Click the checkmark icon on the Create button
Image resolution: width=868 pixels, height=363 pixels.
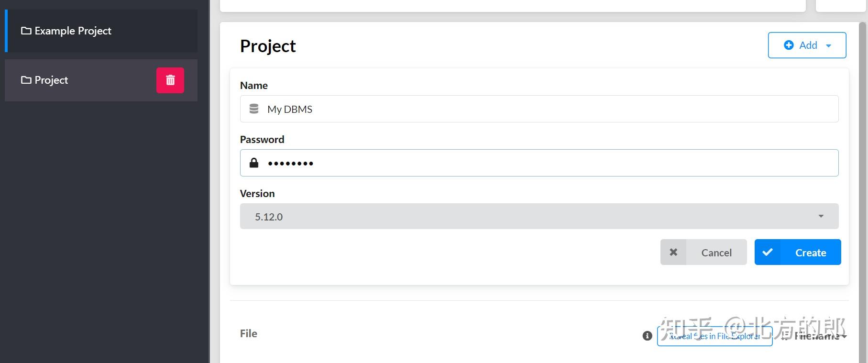click(x=768, y=252)
